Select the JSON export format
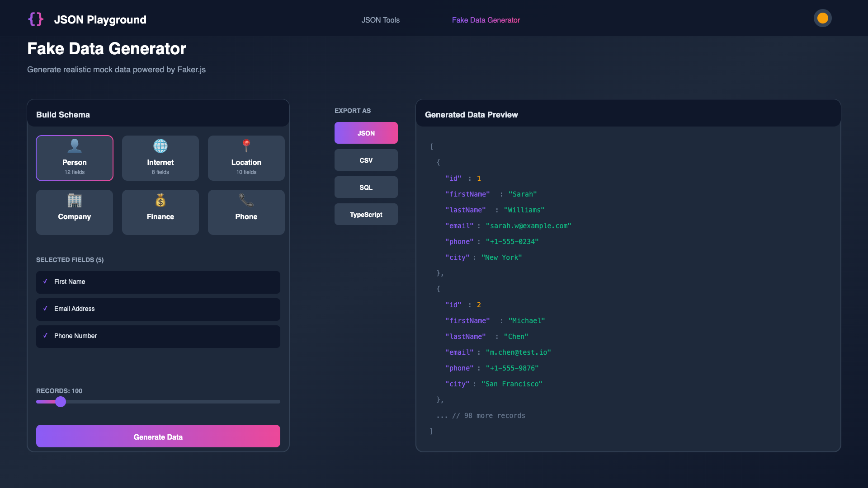Viewport: 868px width, 488px height. point(366,133)
